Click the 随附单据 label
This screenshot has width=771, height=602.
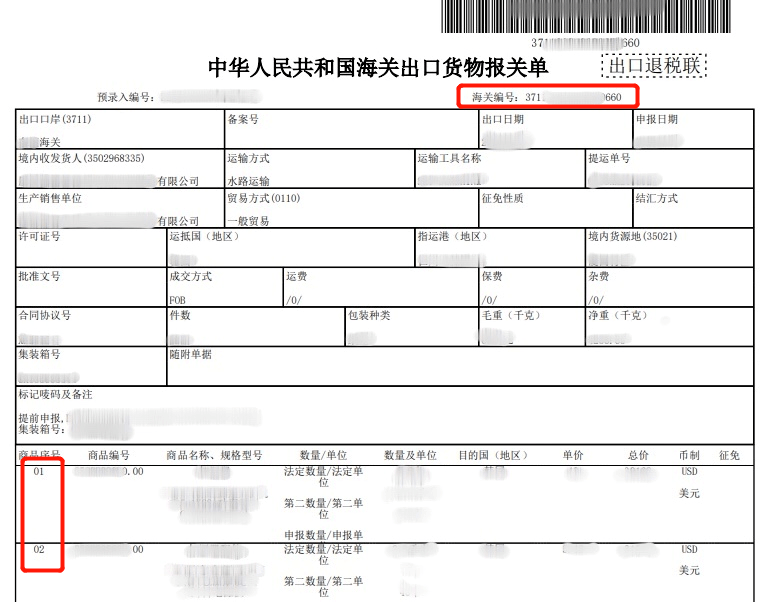(x=190, y=354)
